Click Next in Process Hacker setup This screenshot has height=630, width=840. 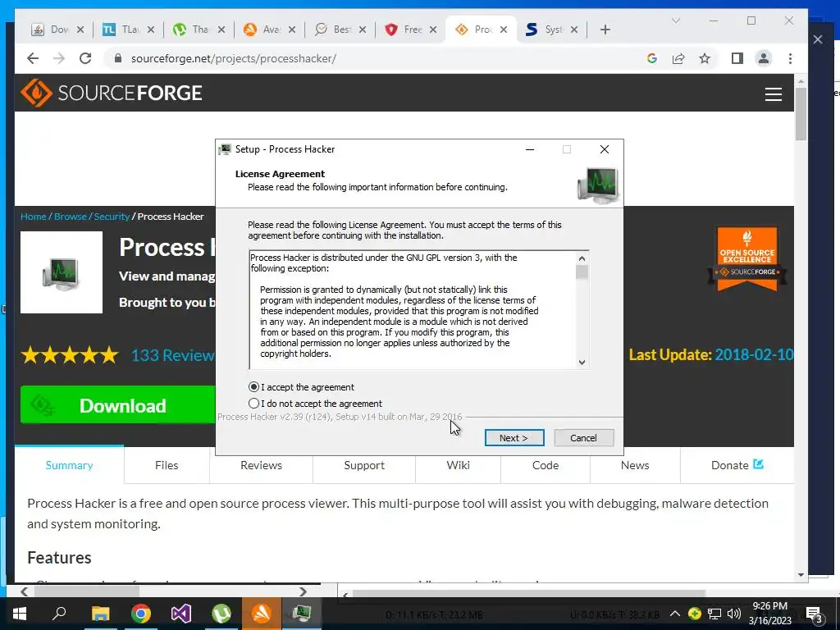point(514,438)
